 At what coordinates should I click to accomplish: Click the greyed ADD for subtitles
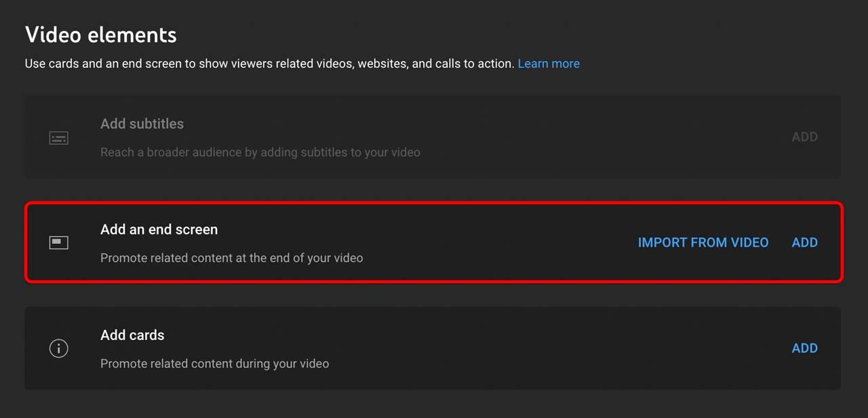coord(805,137)
